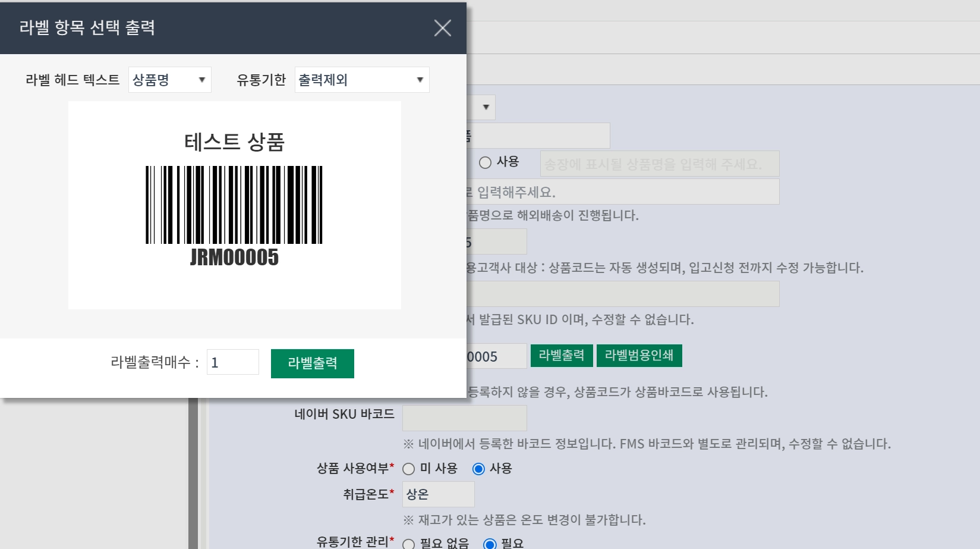The width and height of the screenshot is (980, 549).
Task: Click the 라벨출력 button in the dialog
Action: (313, 363)
